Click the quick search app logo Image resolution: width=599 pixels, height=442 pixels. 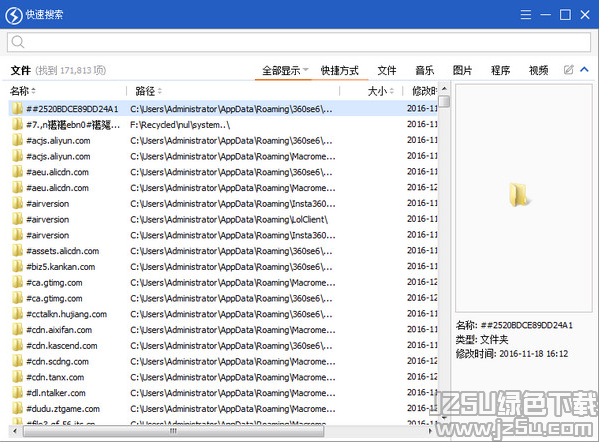pyautogui.click(x=14, y=15)
